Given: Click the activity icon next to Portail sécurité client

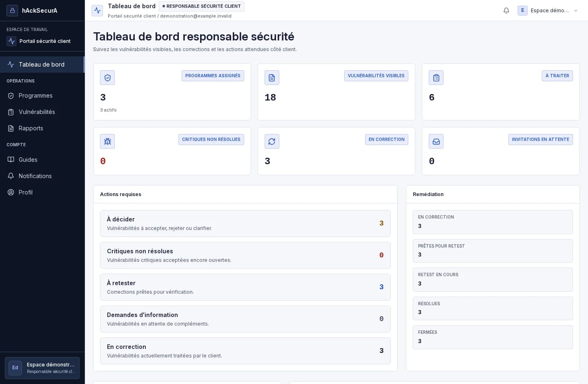Looking at the screenshot, I should coord(11,41).
